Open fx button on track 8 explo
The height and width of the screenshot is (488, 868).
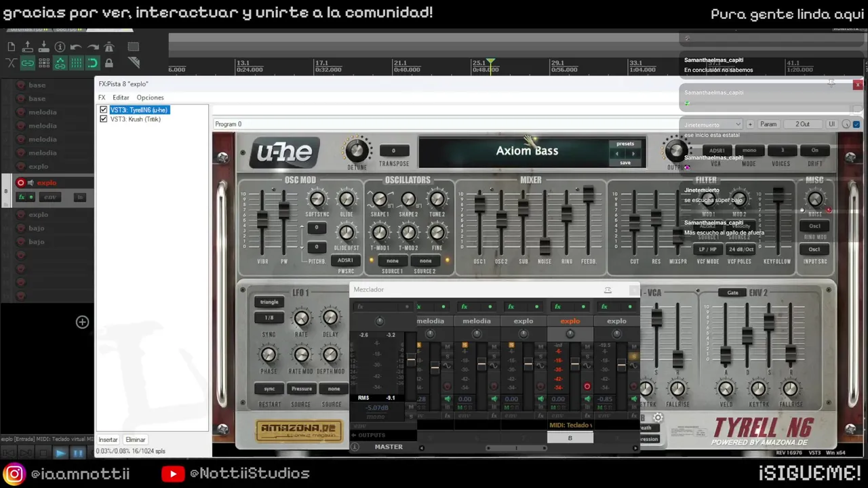21,197
